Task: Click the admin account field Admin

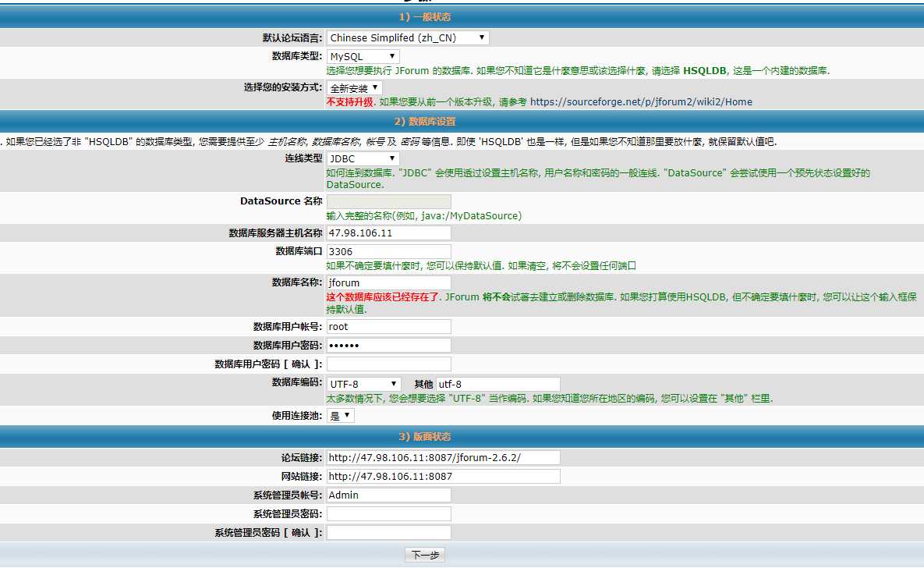Action: pos(389,495)
